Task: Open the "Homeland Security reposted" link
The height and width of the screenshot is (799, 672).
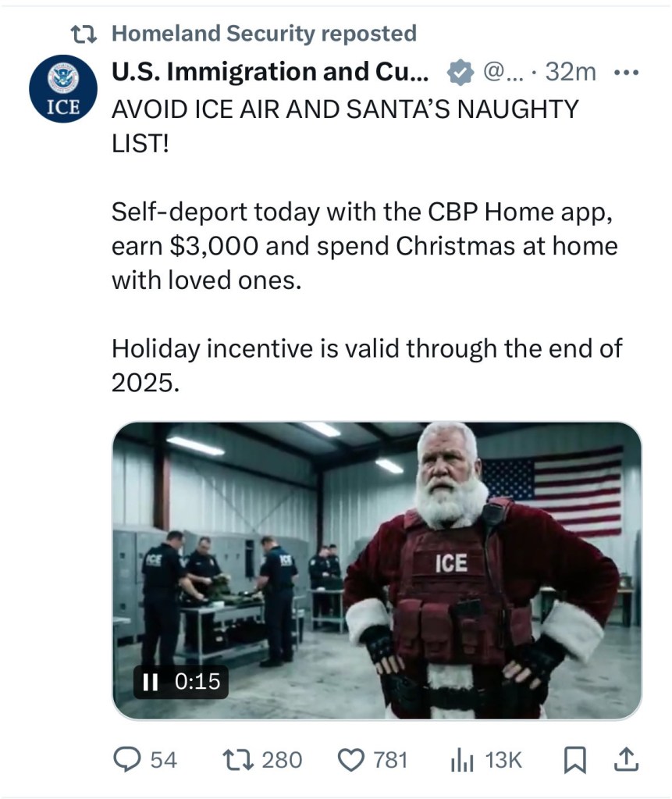Action: pyautogui.click(x=264, y=34)
